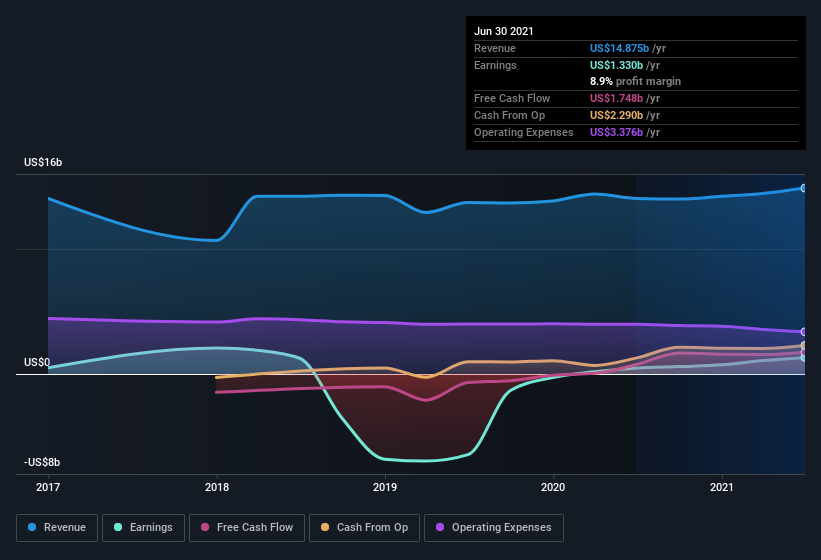Click the -US$8b y-axis label
This screenshot has height=560, width=821.
[42, 462]
